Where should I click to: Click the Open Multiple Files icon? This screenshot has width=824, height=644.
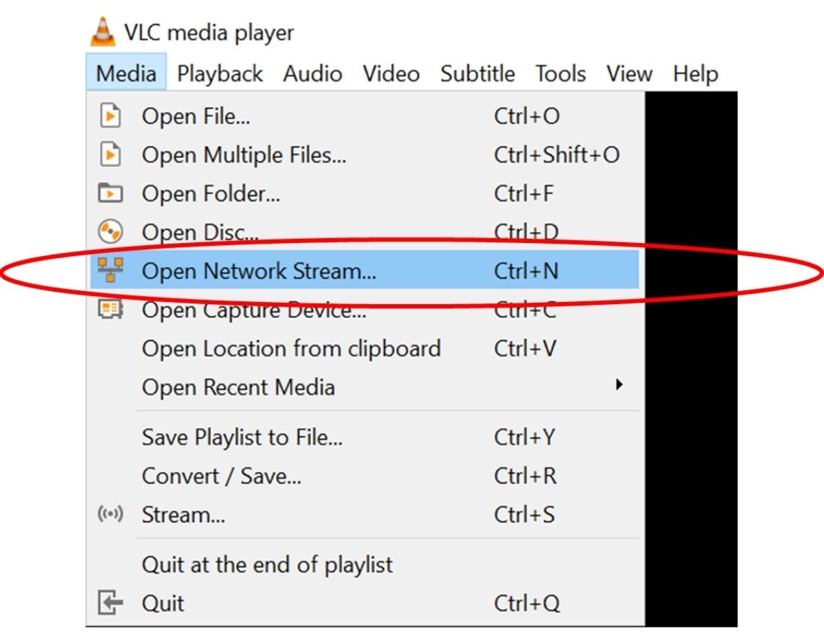(x=110, y=154)
